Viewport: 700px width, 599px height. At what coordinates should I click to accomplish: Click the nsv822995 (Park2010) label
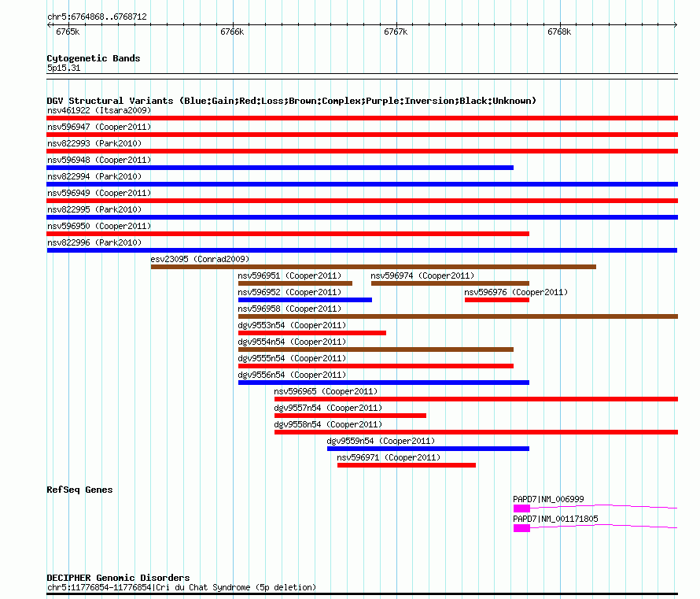pyautogui.click(x=94, y=209)
